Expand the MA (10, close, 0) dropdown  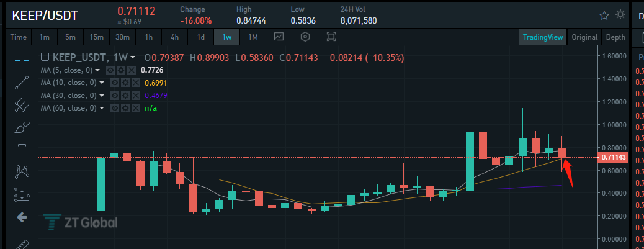pos(102,83)
